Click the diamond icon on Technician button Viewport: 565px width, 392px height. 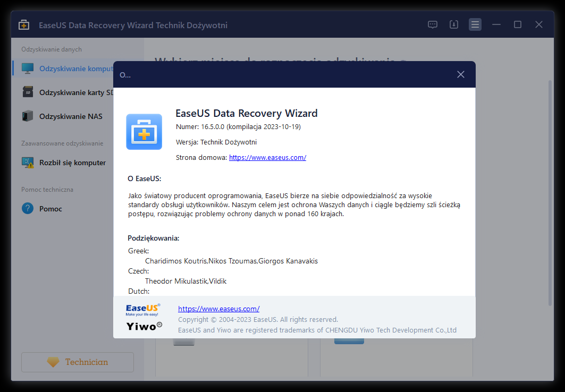click(53, 362)
